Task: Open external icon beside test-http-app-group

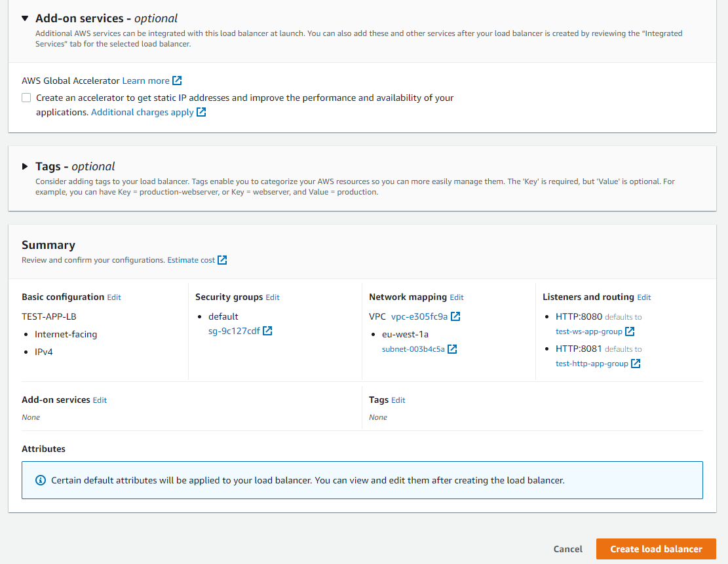Action: click(636, 364)
